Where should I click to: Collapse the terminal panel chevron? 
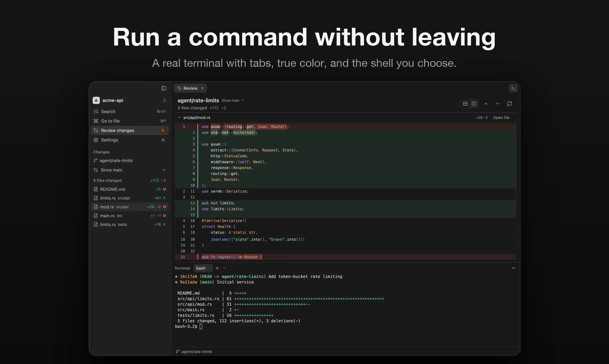[x=513, y=268]
